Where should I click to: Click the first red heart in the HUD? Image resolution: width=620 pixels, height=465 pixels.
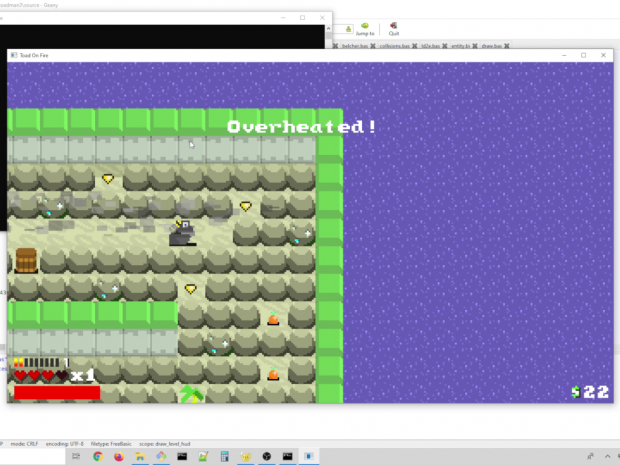pyautogui.click(x=20, y=375)
